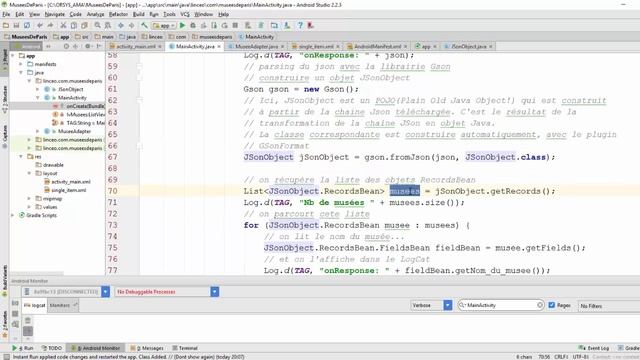
Task: Expand the MuseesAdapter class node
Action: [38, 131]
